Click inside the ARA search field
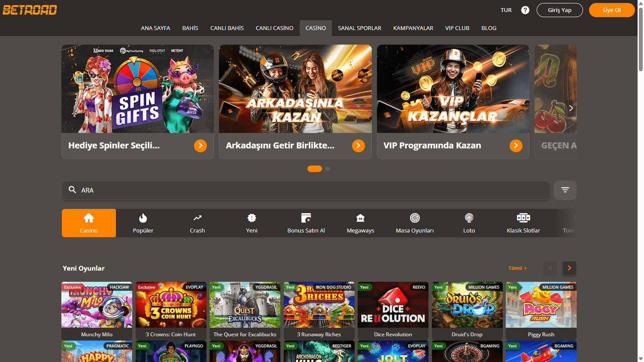Viewport: 644px width, 362px height. click(301, 190)
